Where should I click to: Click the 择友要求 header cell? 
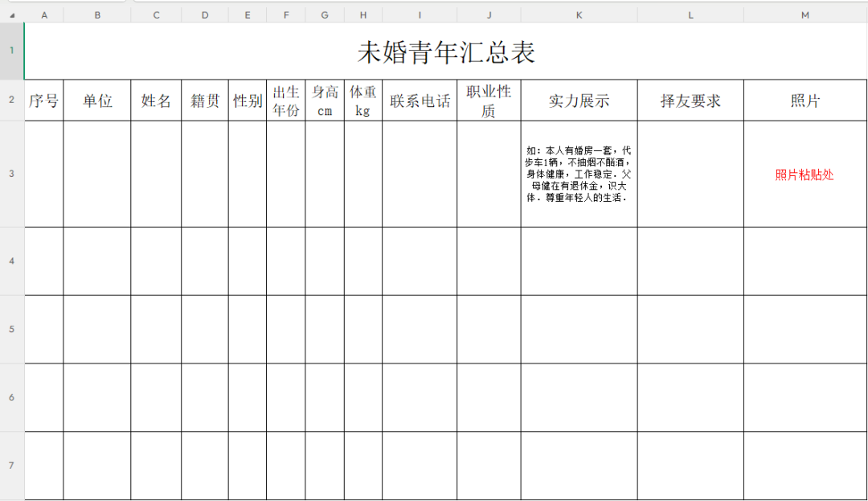pyautogui.click(x=690, y=101)
